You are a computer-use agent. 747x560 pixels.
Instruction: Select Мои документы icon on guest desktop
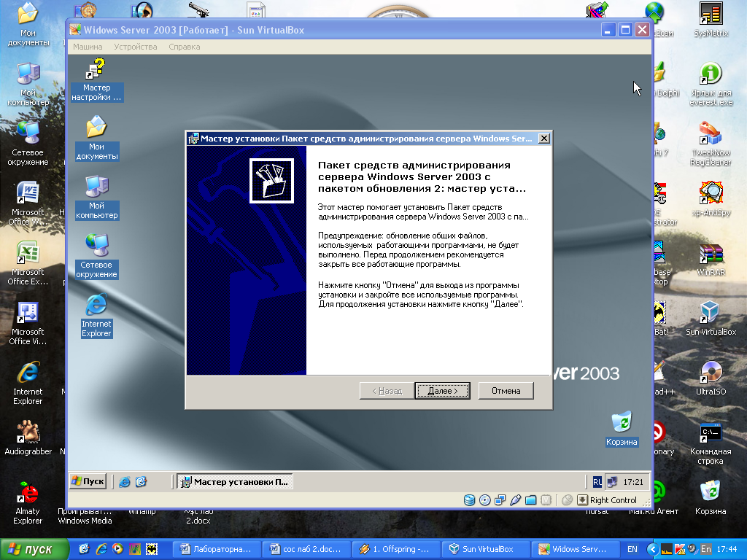point(97,138)
